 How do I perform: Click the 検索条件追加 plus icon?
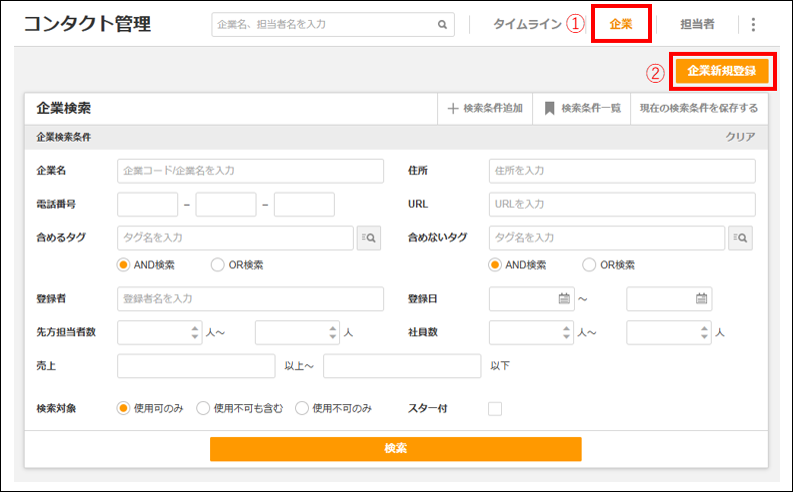[x=453, y=109]
